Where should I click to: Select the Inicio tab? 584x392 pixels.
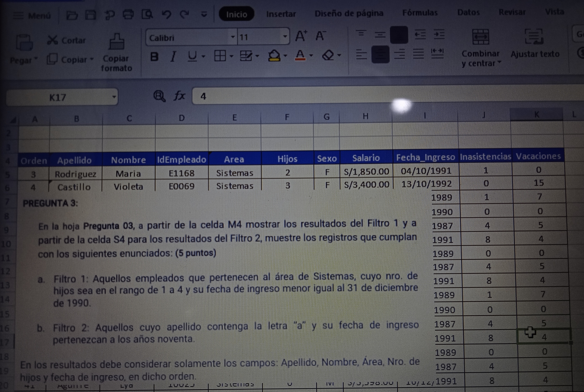(x=236, y=14)
